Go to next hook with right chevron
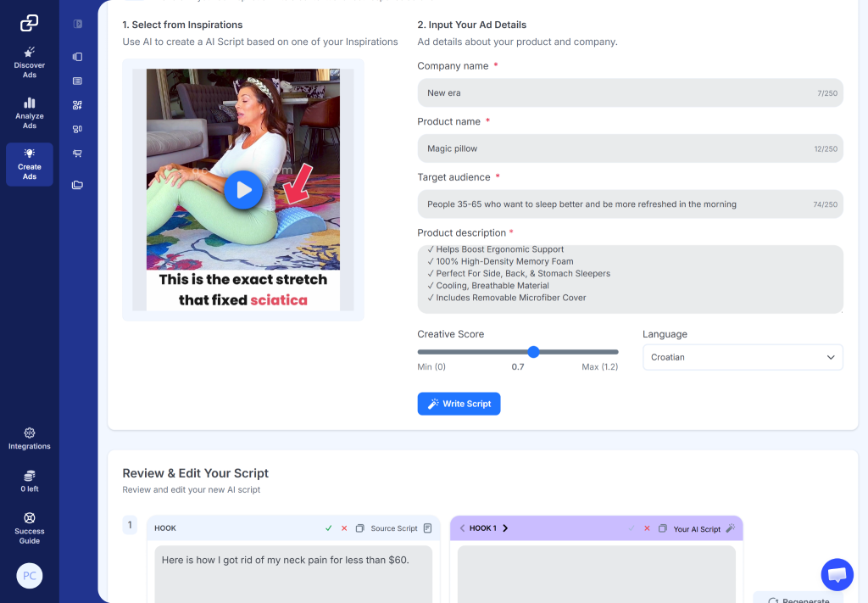The width and height of the screenshot is (868, 603). point(505,528)
